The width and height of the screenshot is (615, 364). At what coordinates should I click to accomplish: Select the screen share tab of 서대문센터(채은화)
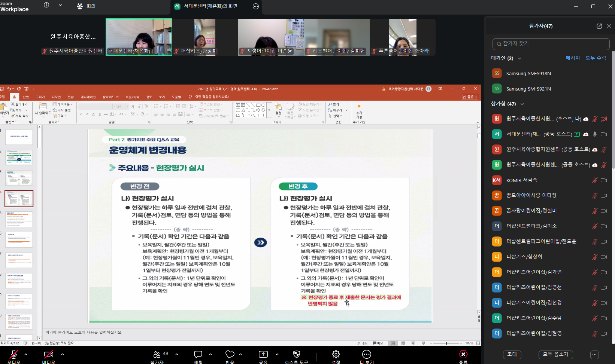[x=210, y=6]
